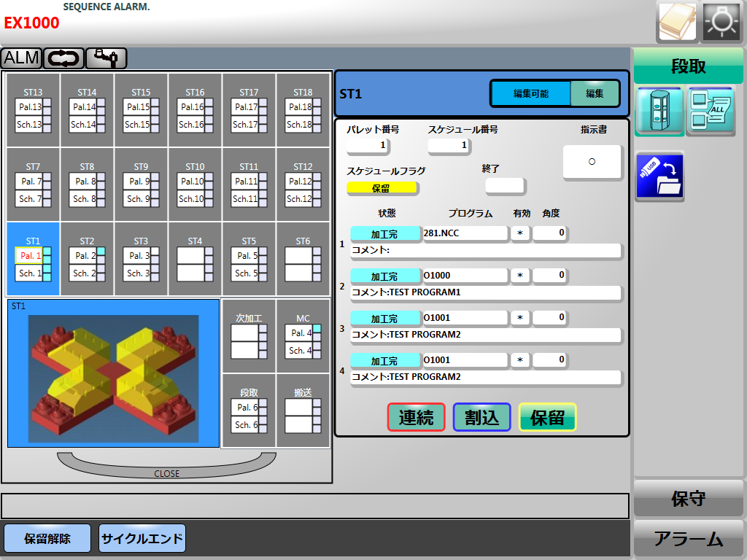The width and height of the screenshot is (747, 560).
Task: Toggle the work light icon
Action: pyautogui.click(x=721, y=22)
